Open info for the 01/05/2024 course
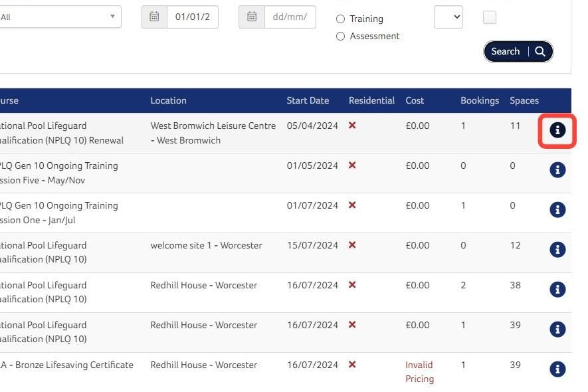588x392 pixels. (x=557, y=170)
